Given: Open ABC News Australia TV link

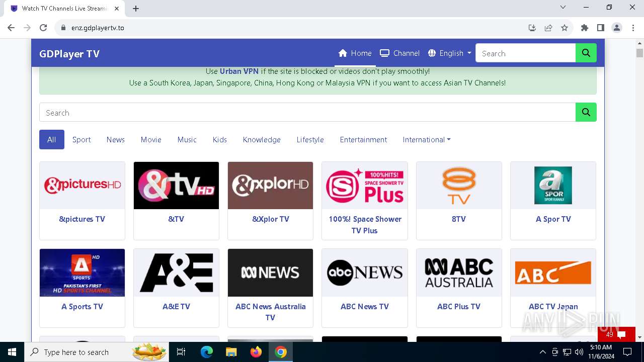Looking at the screenshot, I should [x=270, y=312].
